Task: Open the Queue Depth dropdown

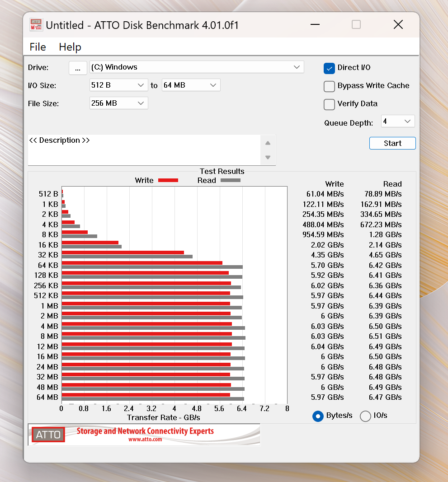Action: click(398, 121)
